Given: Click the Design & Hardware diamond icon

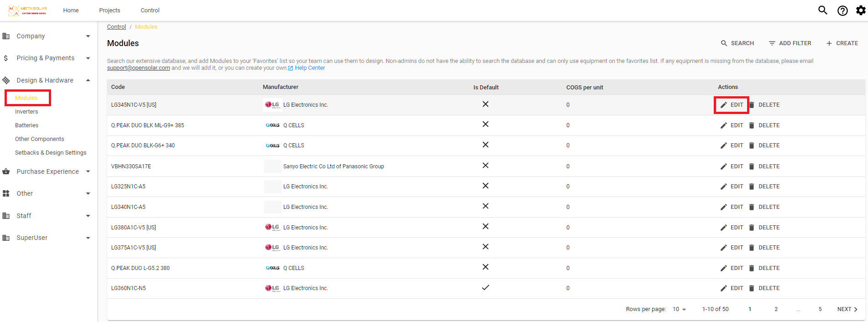Looking at the screenshot, I should [x=6, y=80].
